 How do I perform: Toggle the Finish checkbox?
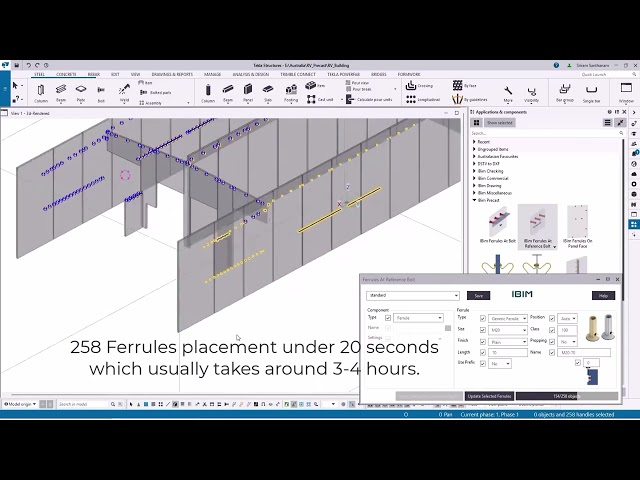483,342
